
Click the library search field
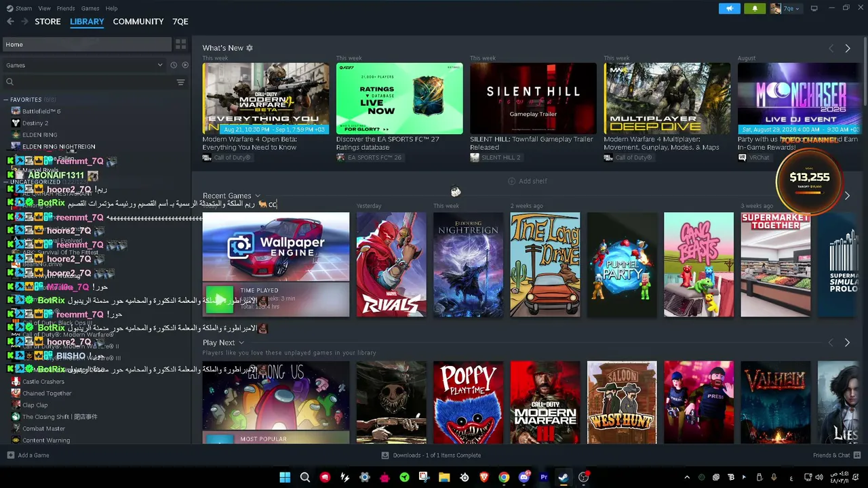88,82
